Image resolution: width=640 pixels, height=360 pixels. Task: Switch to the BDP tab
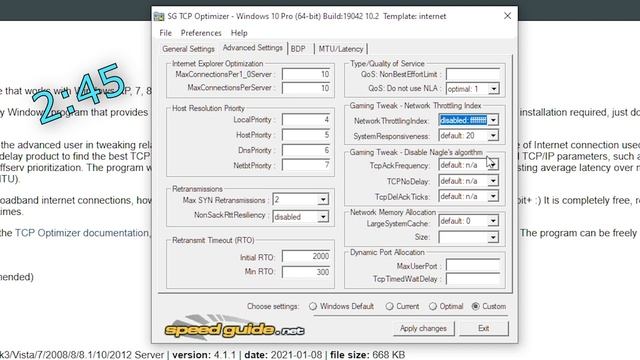click(298, 49)
